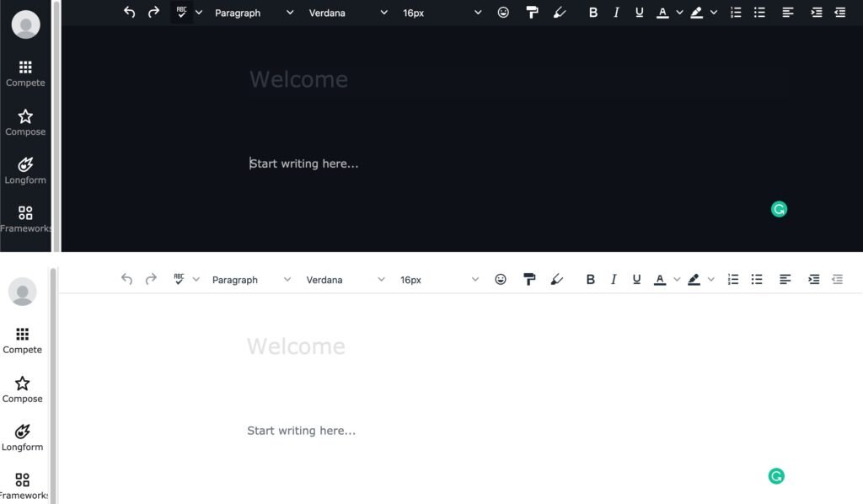Screen dimensions: 863x504
Task: Increase indent in dark editor toolbar
Action: pyautogui.click(x=816, y=12)
